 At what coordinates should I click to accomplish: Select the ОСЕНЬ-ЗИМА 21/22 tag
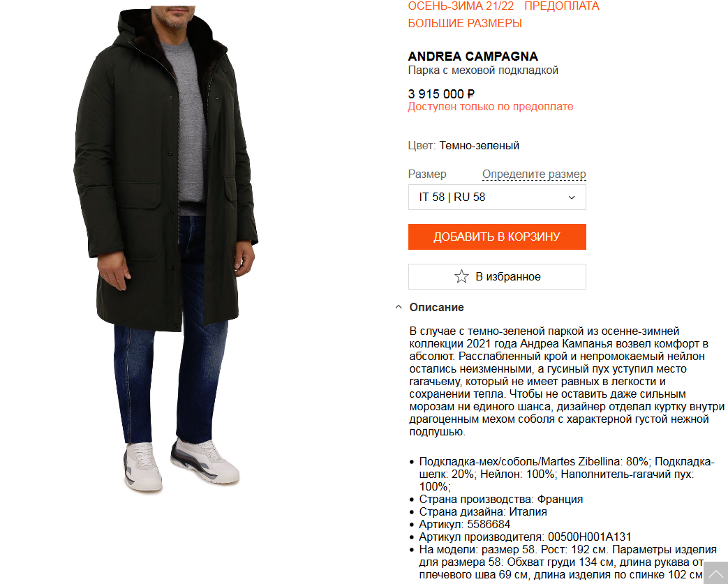461,6
